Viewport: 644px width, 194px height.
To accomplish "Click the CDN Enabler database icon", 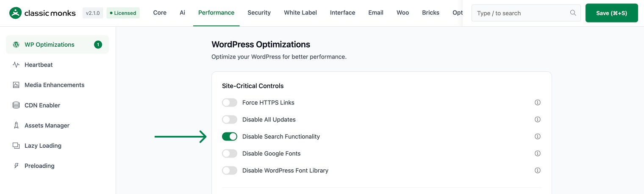I will coord(16,105).
